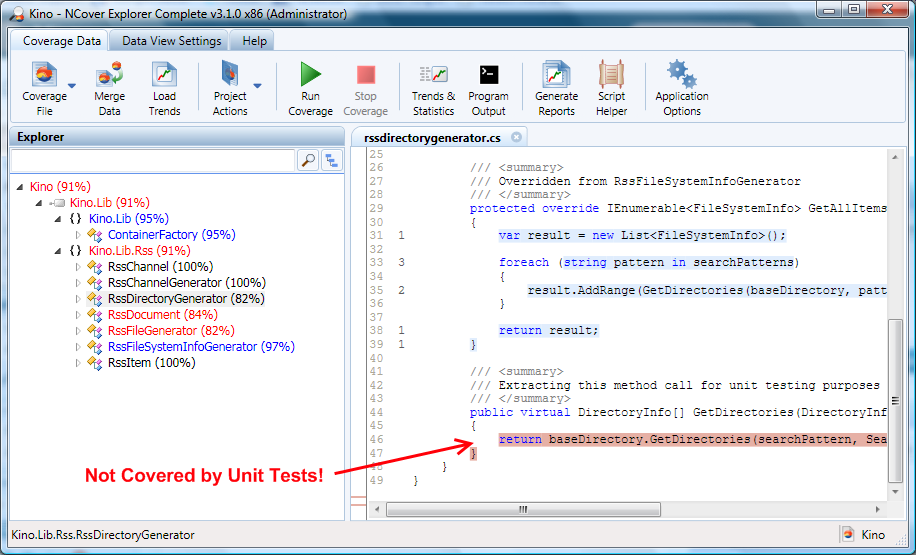Open Application Options
The width and height of the screenshot is (916, 555).
682,89
